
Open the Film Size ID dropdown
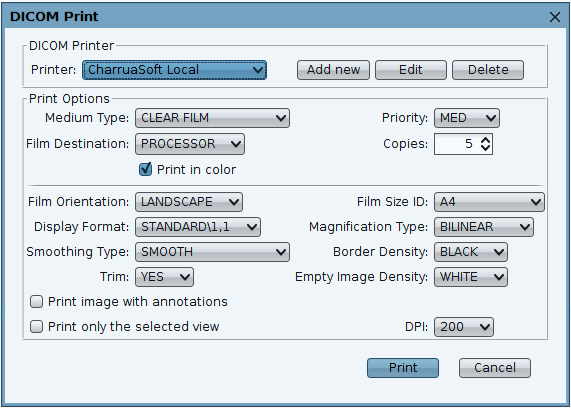point(489,202)
